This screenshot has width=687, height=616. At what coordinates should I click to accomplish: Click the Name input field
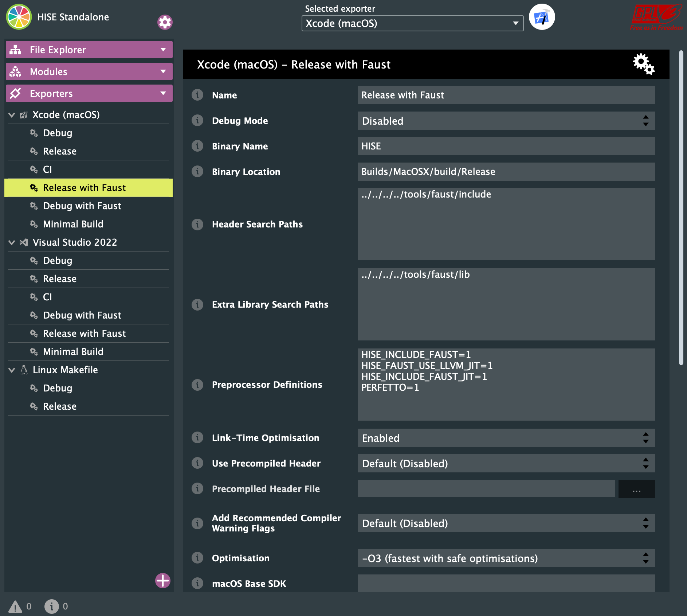(506, 95)
